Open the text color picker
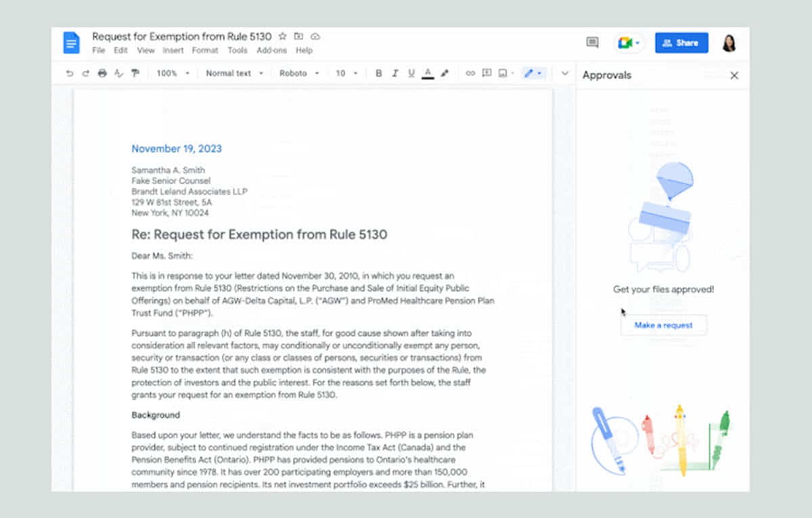This screenshot has width=812, height=518. tap(428, 73)
